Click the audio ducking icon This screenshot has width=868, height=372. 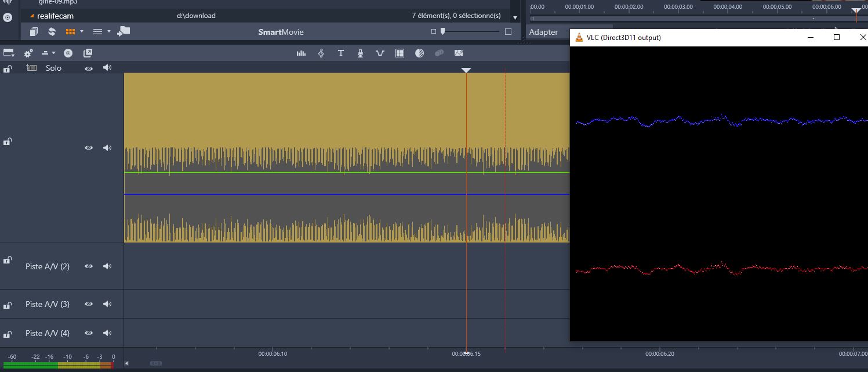click(x=380, y=53)
